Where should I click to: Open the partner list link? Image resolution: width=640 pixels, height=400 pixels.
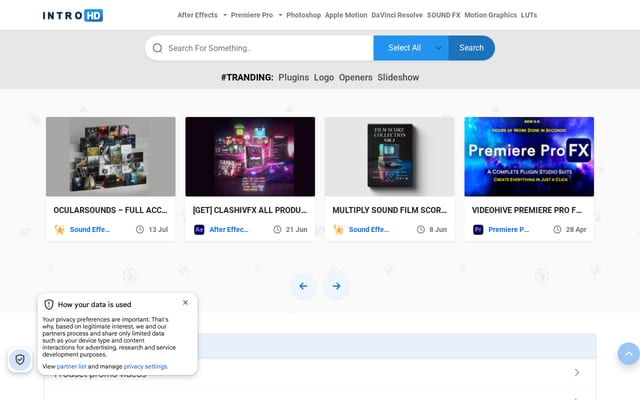(x=71, y=367)
